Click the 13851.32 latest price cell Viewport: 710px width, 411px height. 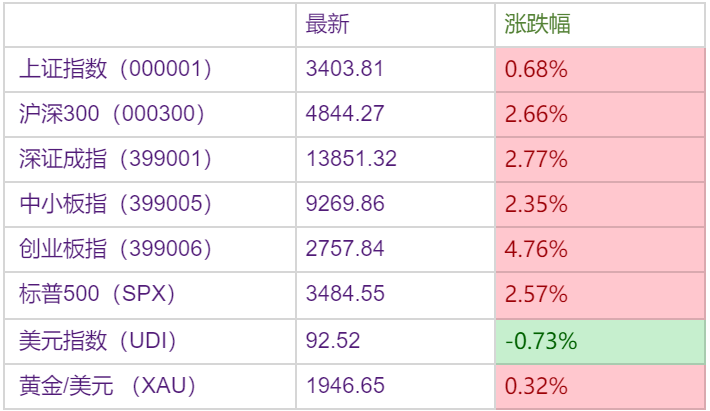point(351,159)
